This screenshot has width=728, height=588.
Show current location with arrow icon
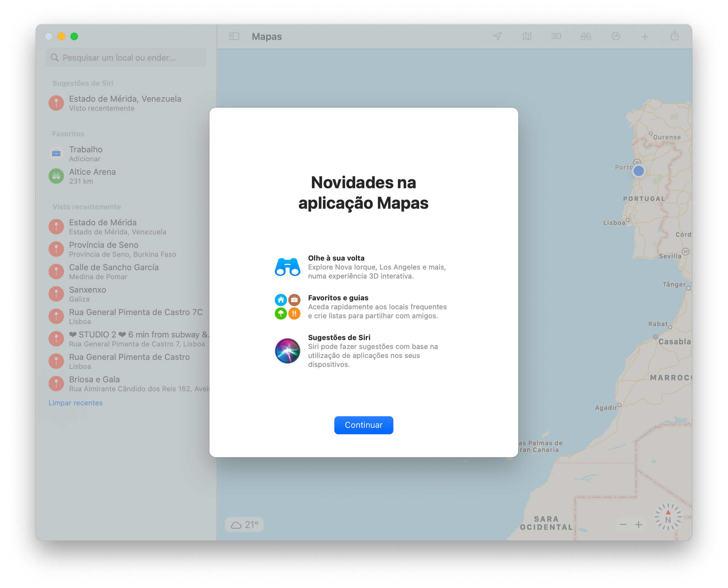click(x=497, y=36)
